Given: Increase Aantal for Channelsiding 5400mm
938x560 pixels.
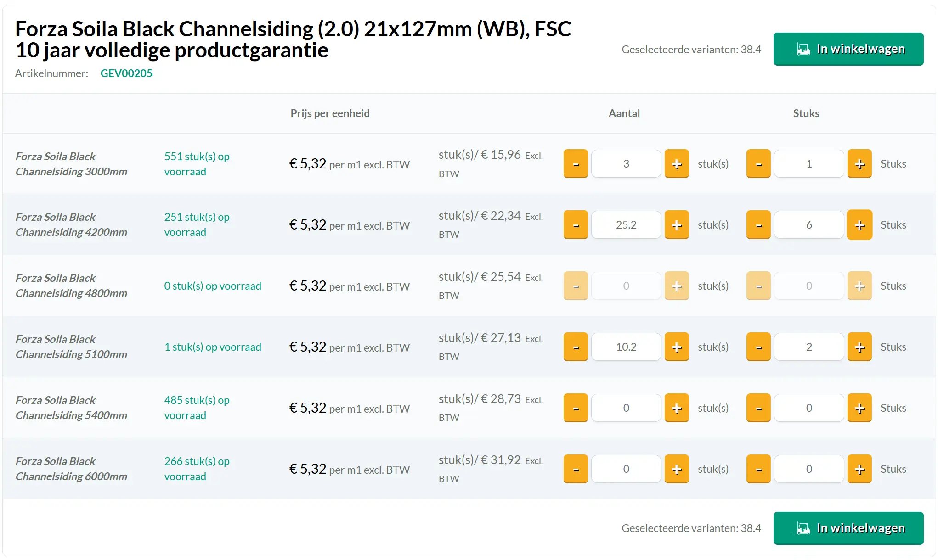Looking at the screenshot, I should click(676, 408).
